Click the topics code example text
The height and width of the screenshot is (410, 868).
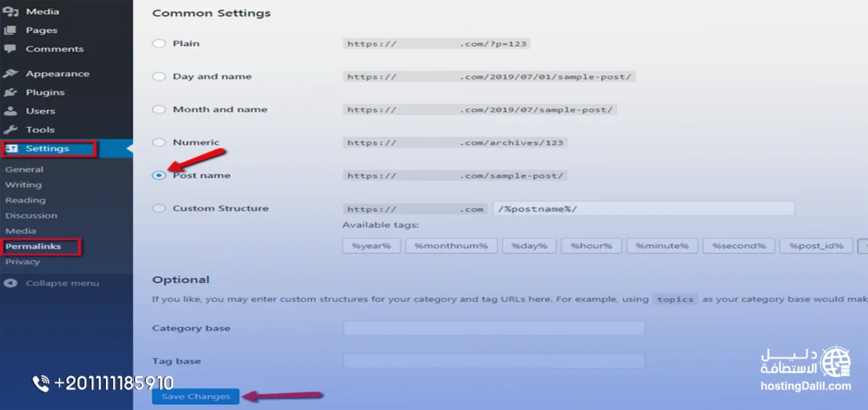click(675, 299)
